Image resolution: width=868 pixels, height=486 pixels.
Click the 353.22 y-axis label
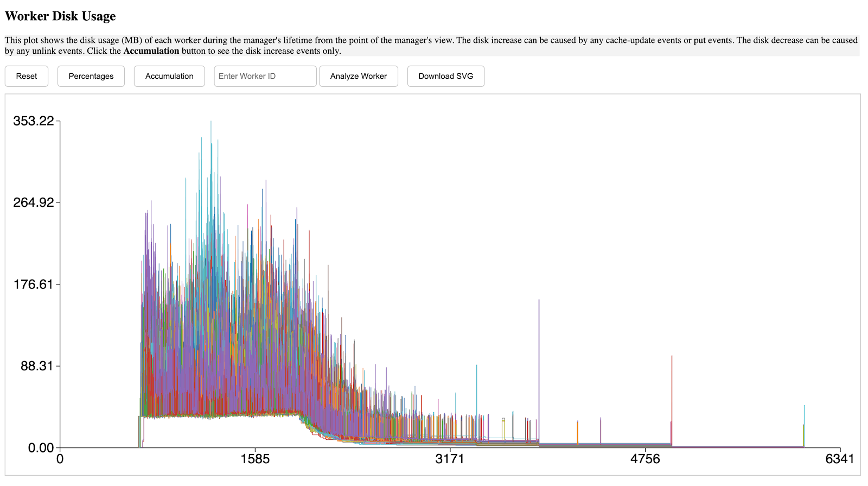[34, 121]
